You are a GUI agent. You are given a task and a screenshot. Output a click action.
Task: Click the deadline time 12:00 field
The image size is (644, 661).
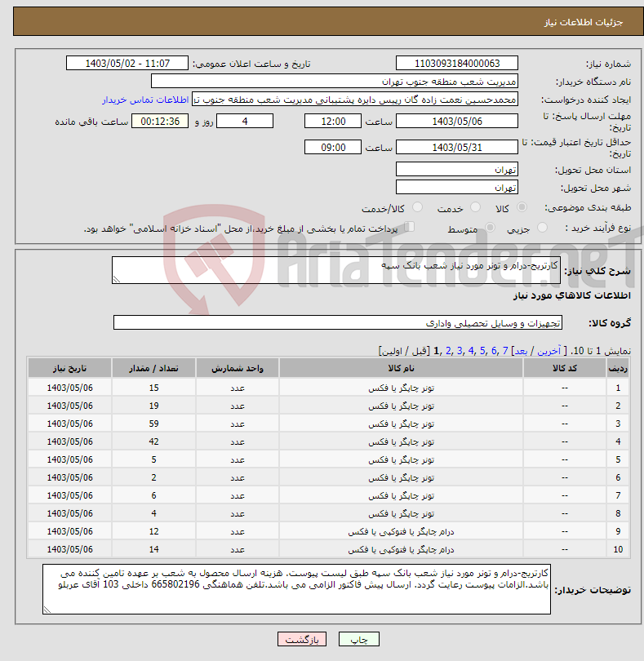pyautogui.click(x=333, y=121)
